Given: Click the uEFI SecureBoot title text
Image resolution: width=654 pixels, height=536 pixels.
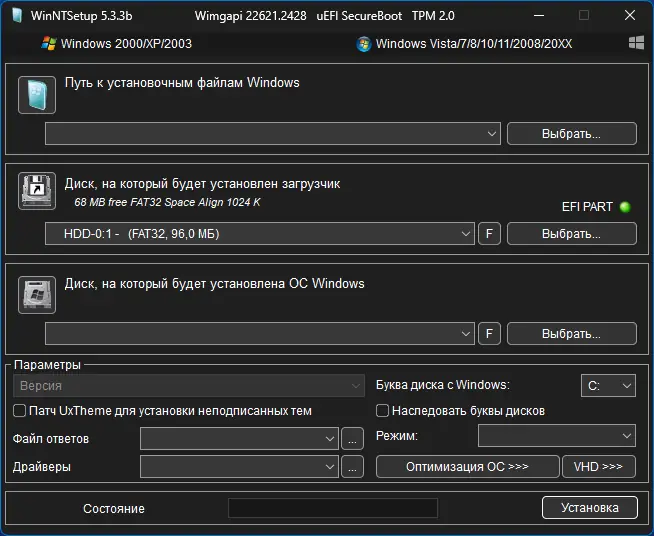Looking at the screenshot, I should coord(359,16).
